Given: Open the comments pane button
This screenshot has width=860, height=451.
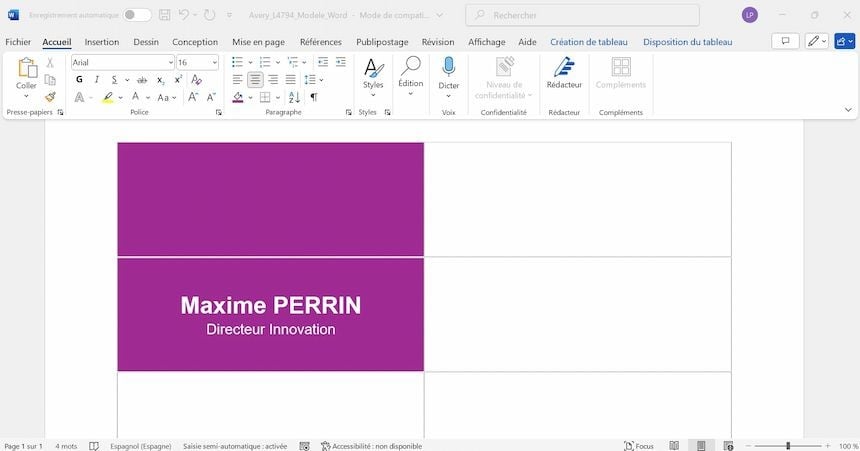Looking at the screenshot, I should 785,41.
